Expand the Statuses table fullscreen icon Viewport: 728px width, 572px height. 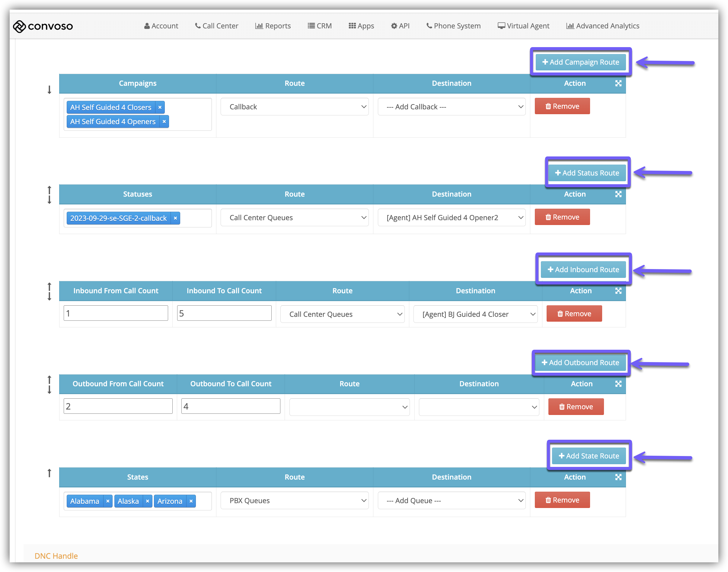pyautogui.click(x=618, y=194)
